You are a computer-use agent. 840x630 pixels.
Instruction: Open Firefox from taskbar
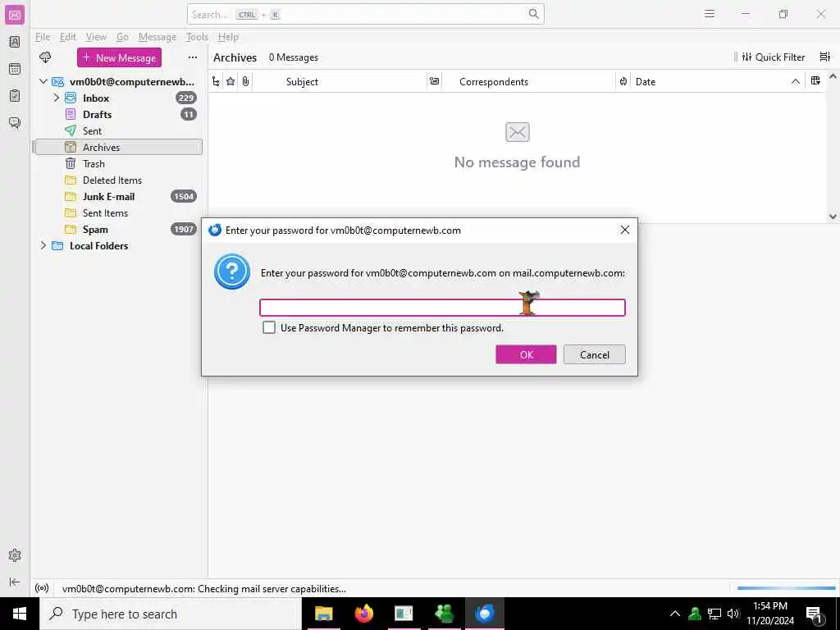(x=363, y=614)
